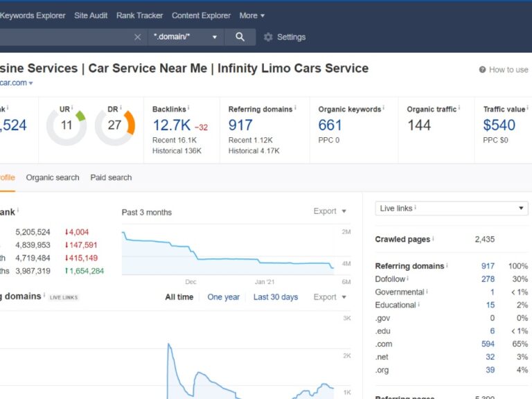Click Organic keywords value 661

click(x=330, y=125)
